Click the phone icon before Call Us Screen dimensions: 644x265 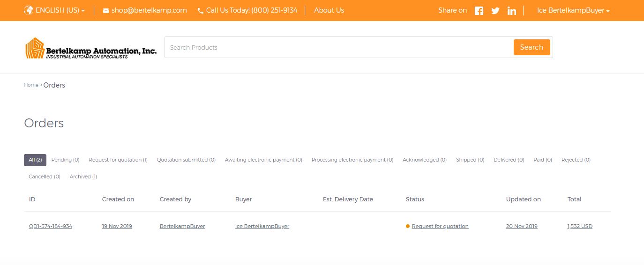point(201,11)
